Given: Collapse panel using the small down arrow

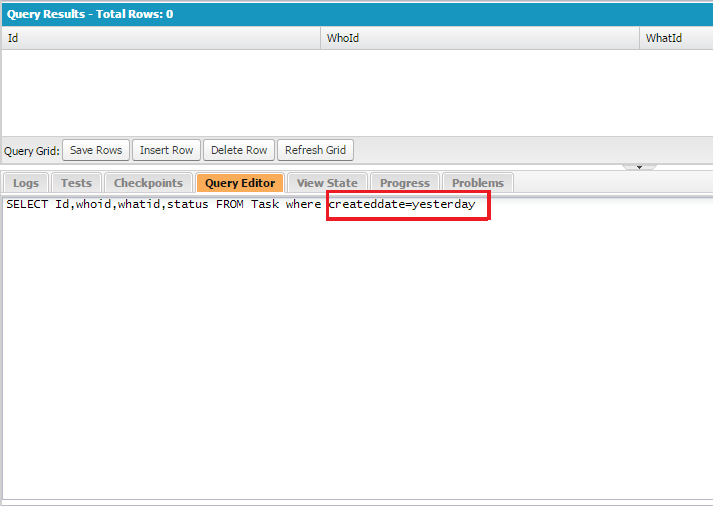Looking at the screenshot, I should pos(639,167).
